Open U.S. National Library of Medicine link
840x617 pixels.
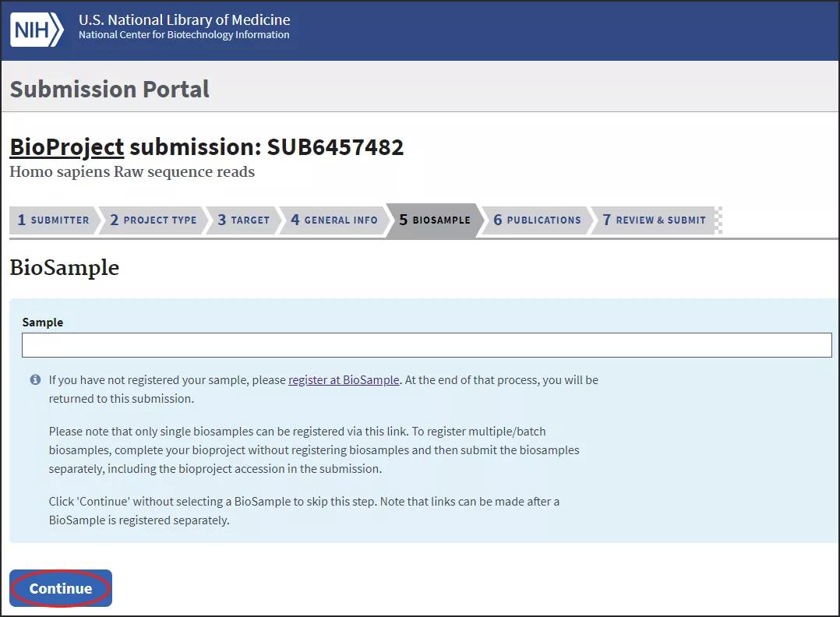pos(184,19)
